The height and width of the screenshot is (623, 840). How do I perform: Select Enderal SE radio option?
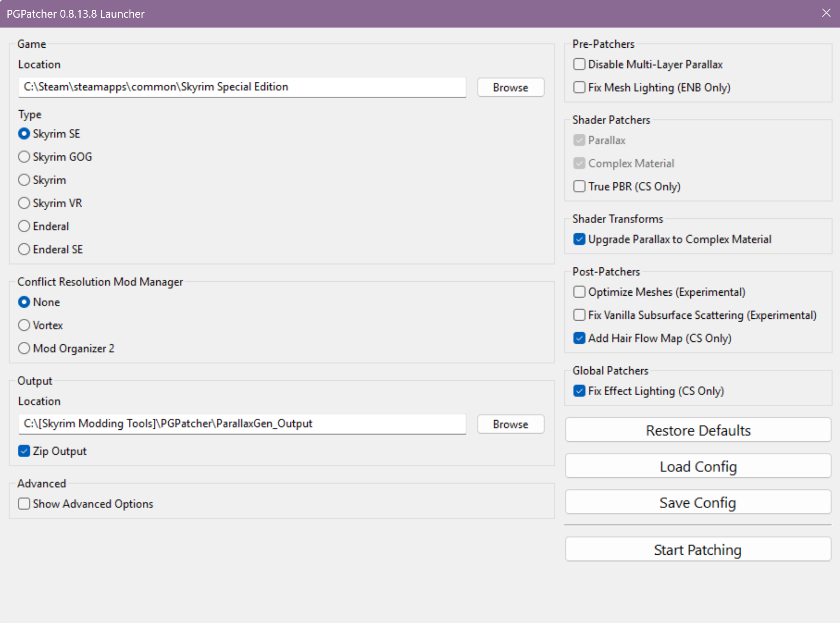(24, 249)
